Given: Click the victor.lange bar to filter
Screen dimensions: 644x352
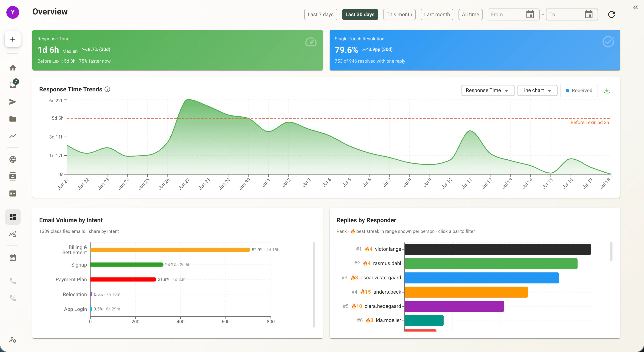Looking at the screenshot, I should 497,249.
